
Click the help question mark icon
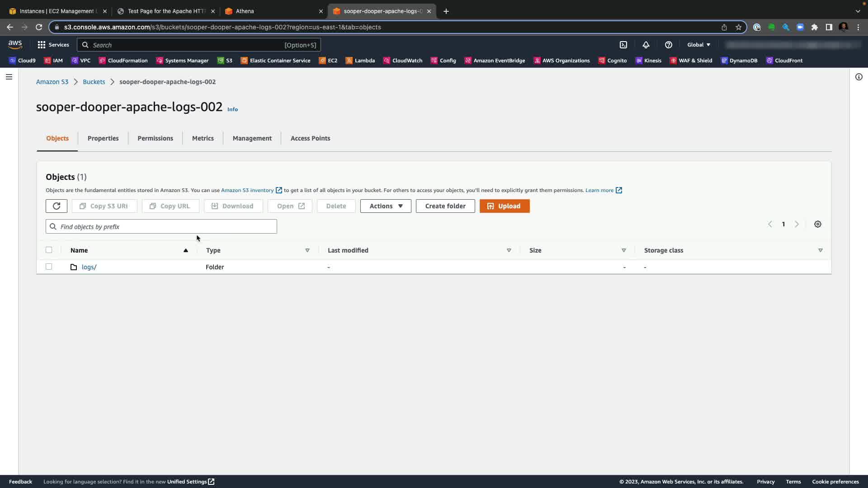click(x=669, y=45)
